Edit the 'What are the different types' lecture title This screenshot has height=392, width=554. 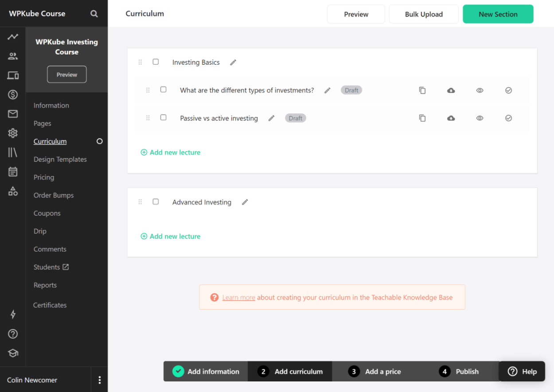(x=328, y=90)
